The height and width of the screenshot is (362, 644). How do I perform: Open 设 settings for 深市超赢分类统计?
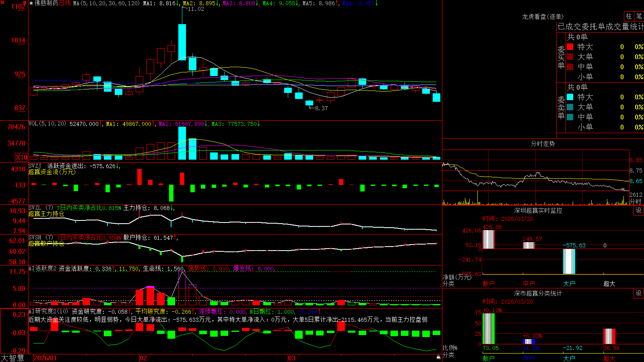639,293
